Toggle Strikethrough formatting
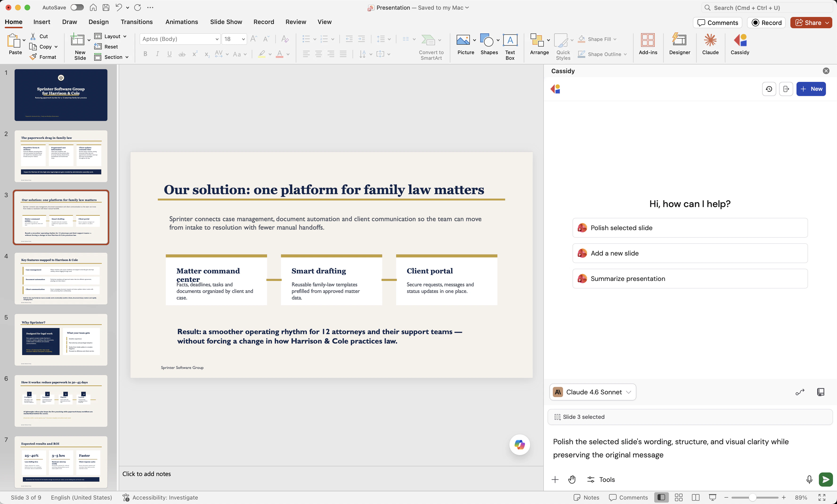Viewport: 837px width, 504px height. [182, 54]
